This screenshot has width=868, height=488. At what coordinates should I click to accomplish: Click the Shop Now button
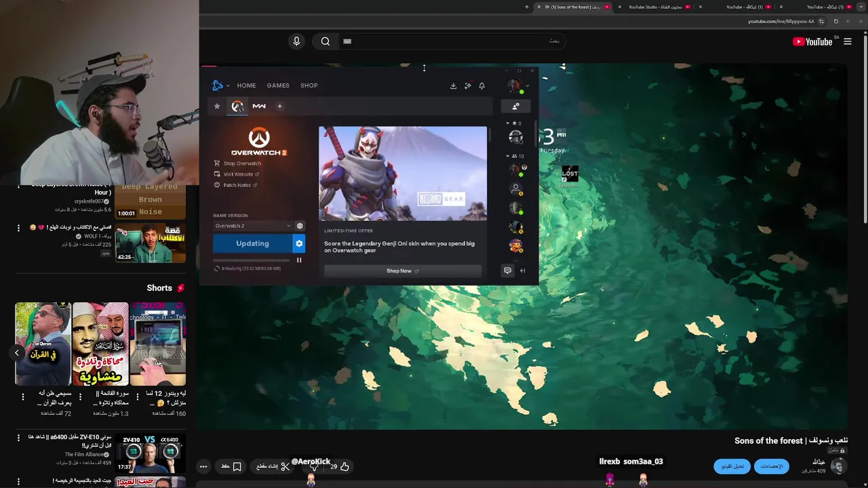point(403,271)
